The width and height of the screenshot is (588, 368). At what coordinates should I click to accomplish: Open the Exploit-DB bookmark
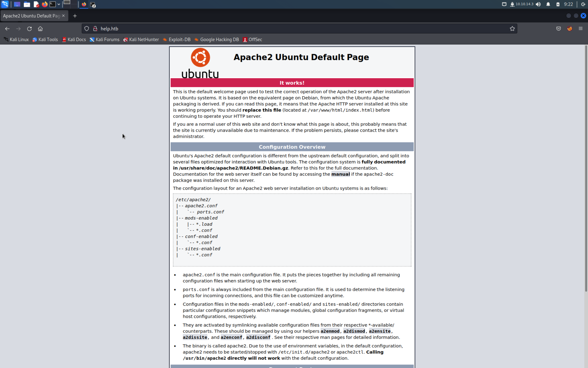[177, 39]
